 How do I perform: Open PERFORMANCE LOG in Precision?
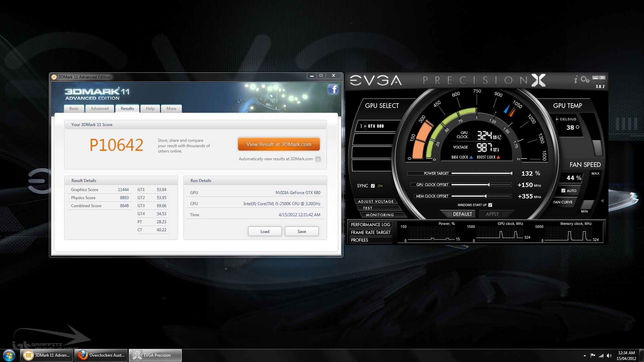370,225
